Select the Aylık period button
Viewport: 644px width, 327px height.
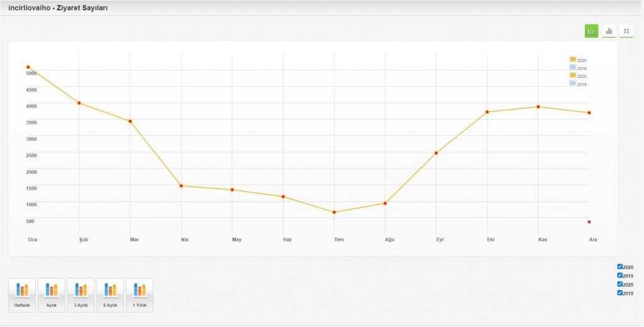[x=52, y=295]
